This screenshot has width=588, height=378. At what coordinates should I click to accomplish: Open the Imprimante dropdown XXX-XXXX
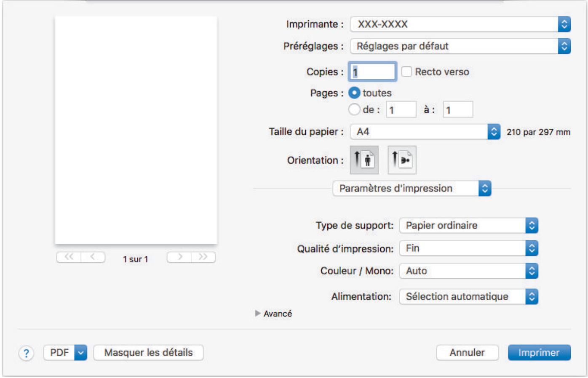click(x=460, y=24)
